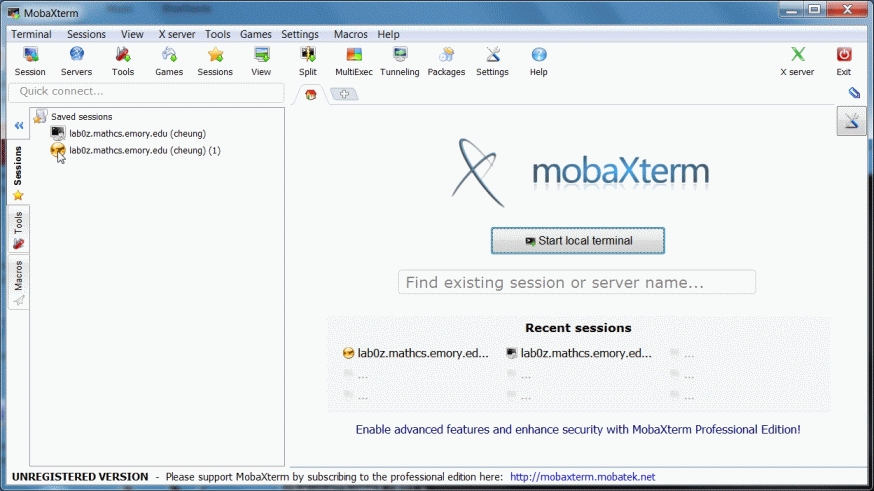Open the Terminal menu
The image size is (874, 491).
pyautogui.click(x=31, y=34)
